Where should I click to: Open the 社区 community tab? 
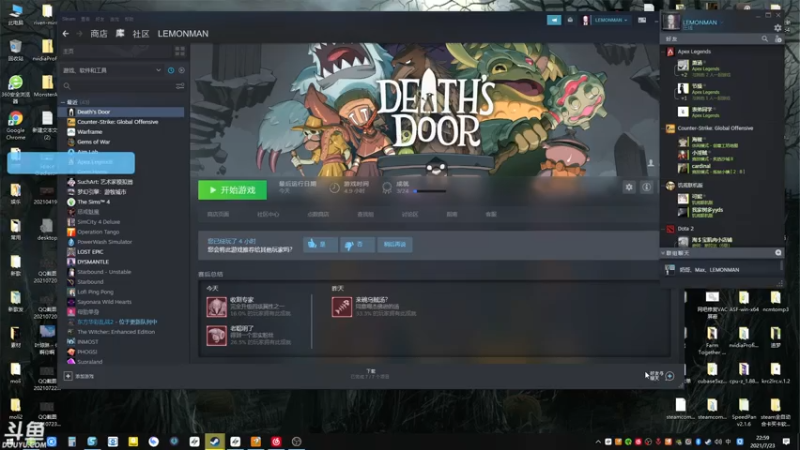pos(141,34)
